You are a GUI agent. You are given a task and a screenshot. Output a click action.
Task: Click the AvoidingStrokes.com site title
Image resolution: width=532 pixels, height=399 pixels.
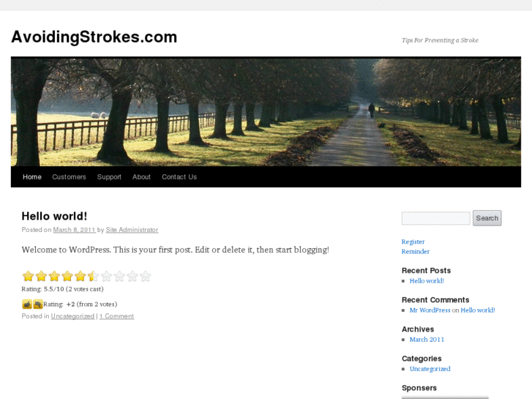94,37
